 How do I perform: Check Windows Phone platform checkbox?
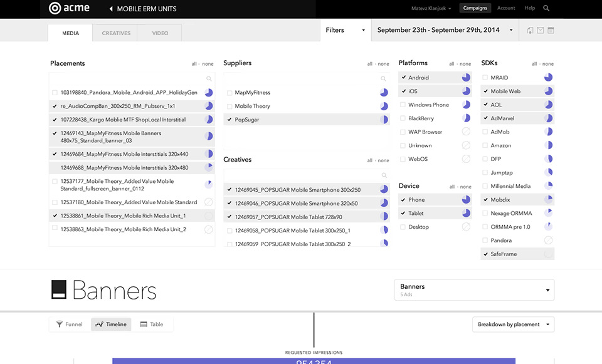tap(403, 105)
